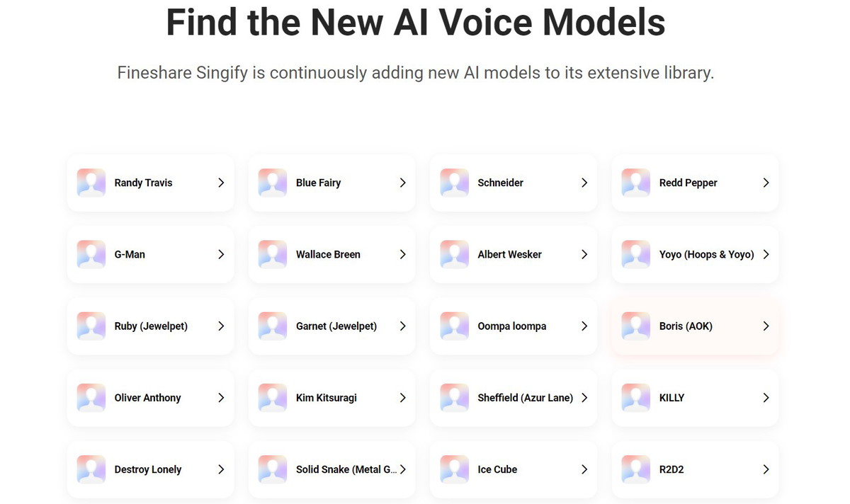Open the Sheffield (Azur Lane) card

click(525, 398)
